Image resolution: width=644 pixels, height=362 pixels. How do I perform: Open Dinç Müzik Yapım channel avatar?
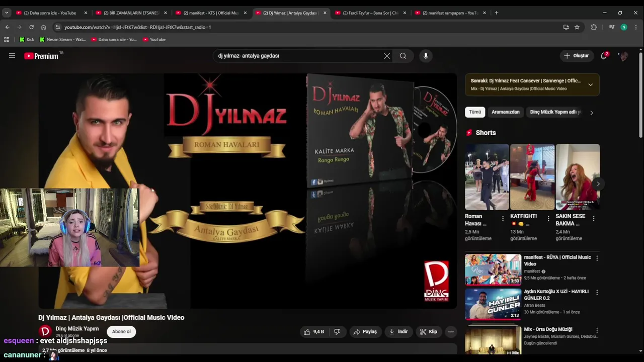45,331
